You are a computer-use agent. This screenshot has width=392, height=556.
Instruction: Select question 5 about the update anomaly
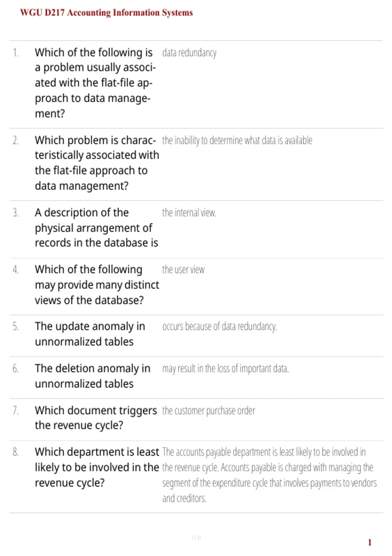90,334
